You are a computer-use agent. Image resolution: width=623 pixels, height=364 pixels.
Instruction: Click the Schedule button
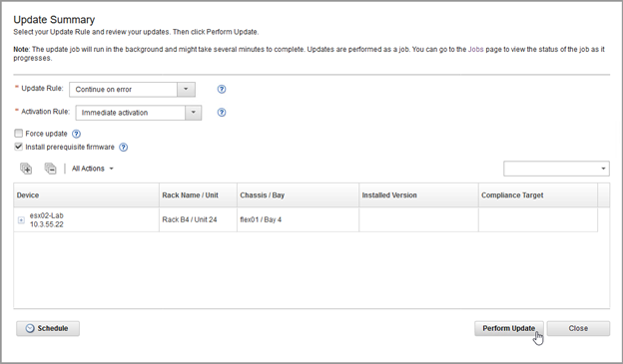[48, 328]
